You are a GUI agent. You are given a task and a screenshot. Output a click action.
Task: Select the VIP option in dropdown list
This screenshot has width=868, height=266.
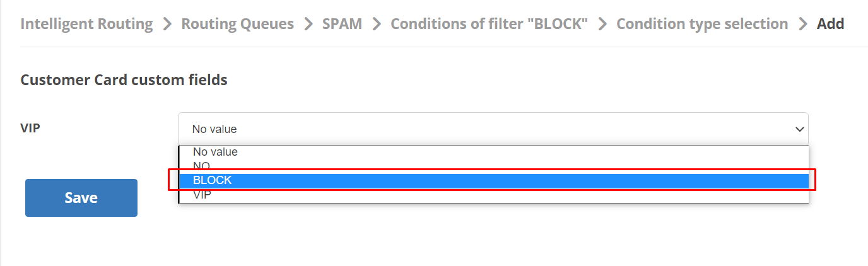coord(494,195)
